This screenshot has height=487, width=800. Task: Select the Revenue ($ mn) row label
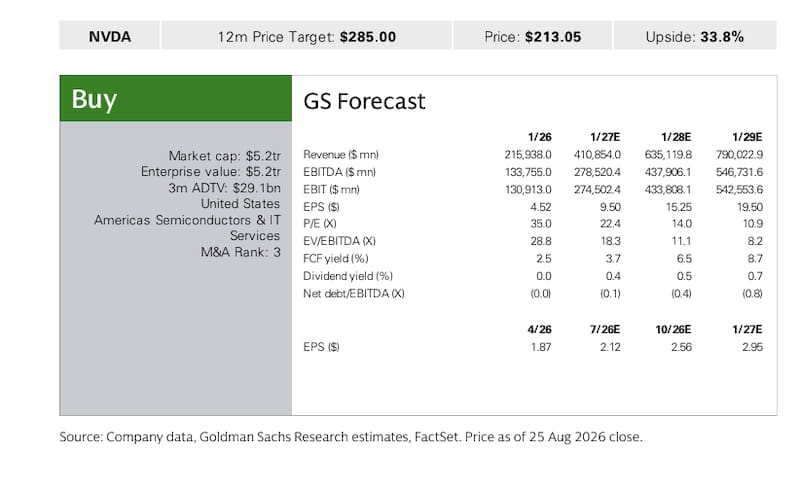(341, 155)
